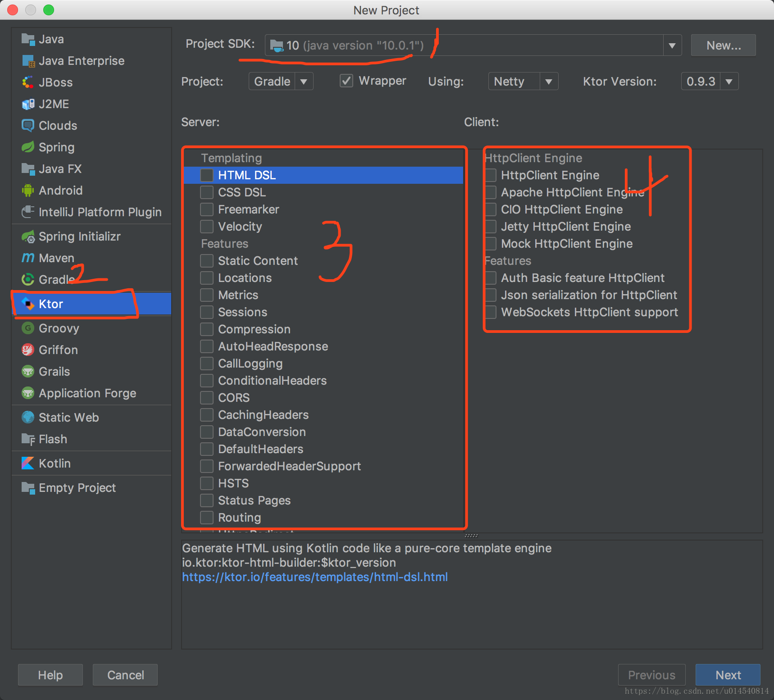This screenshot has height=700, width=774.
Task: Check the Metrics feature checkbox
Action: (207, 295)
